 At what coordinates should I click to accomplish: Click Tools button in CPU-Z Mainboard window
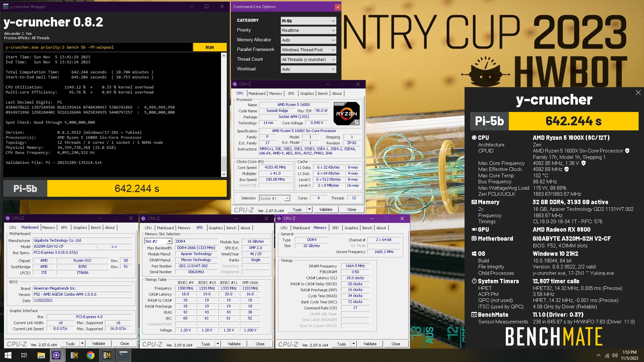tap(70, 344)
